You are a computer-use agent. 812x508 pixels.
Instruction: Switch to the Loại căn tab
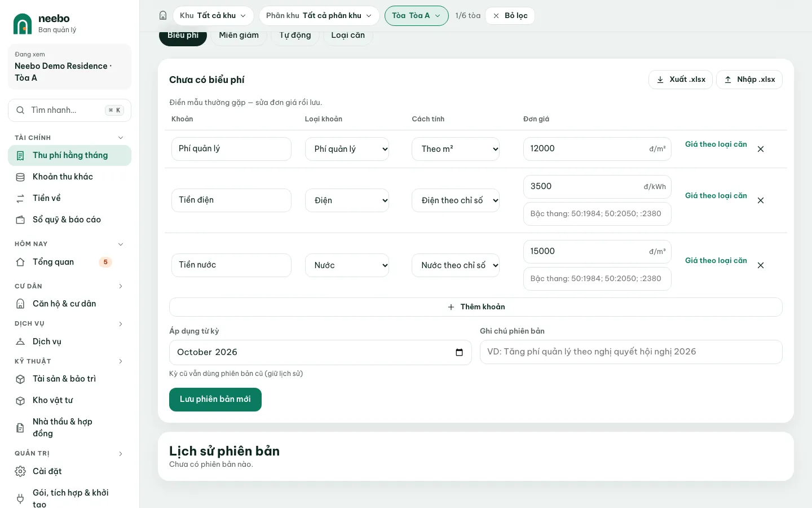[348, 36]
